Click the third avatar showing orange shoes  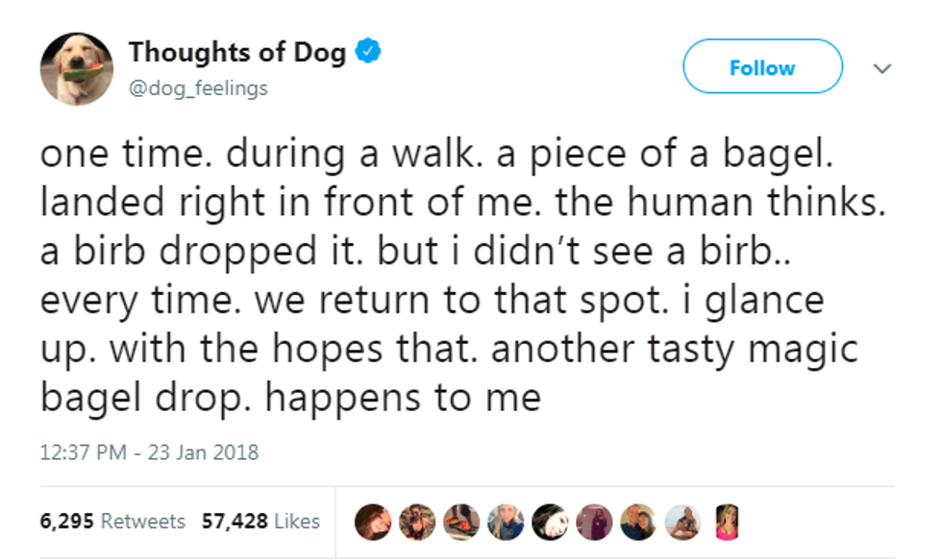tap(460, 521)
